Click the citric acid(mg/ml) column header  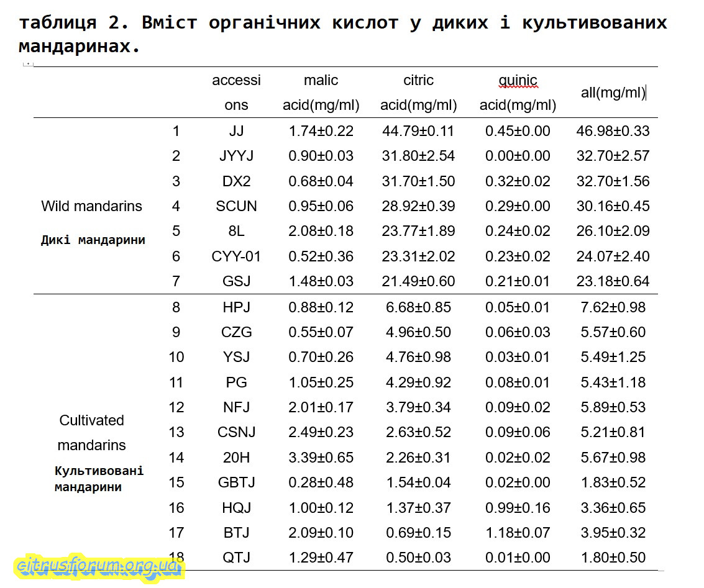tap(418, 93)
